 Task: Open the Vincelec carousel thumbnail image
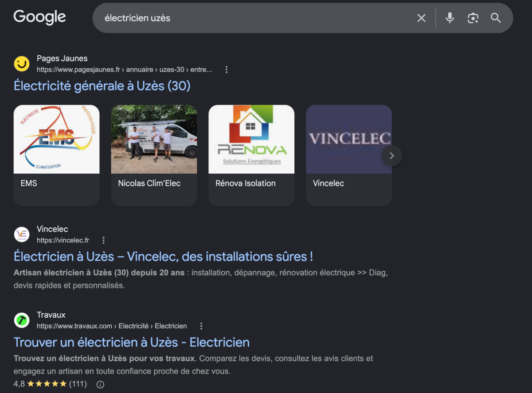349,139
